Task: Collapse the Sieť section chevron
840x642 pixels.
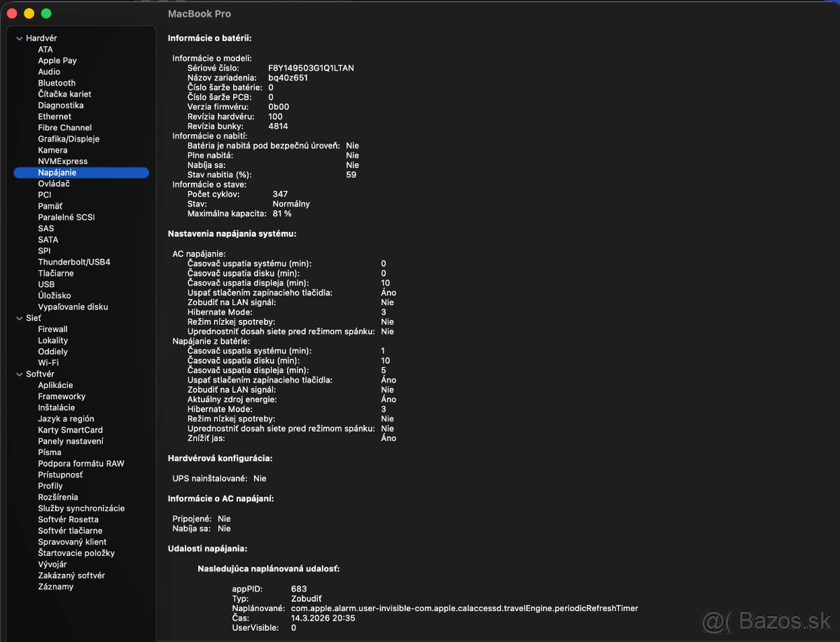Action: (20, 318)
